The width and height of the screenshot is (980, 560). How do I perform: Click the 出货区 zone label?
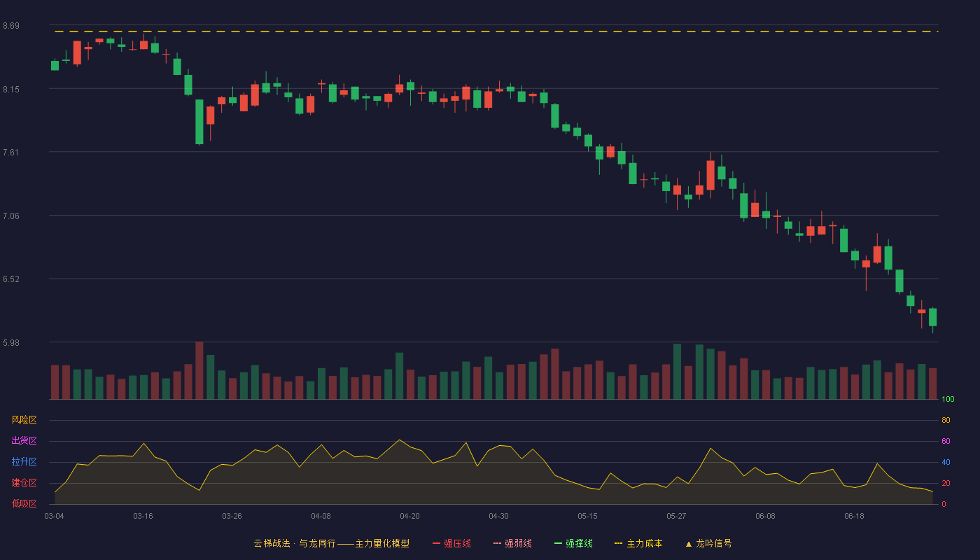[24, 441]
